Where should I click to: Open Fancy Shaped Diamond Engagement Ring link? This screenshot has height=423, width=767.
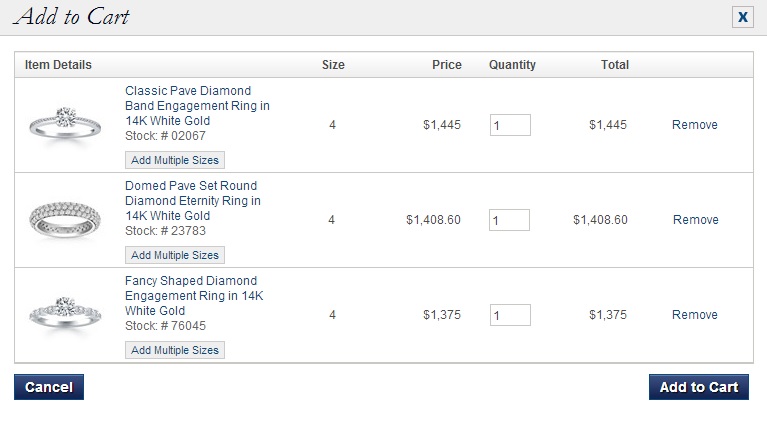coord(194,295)
